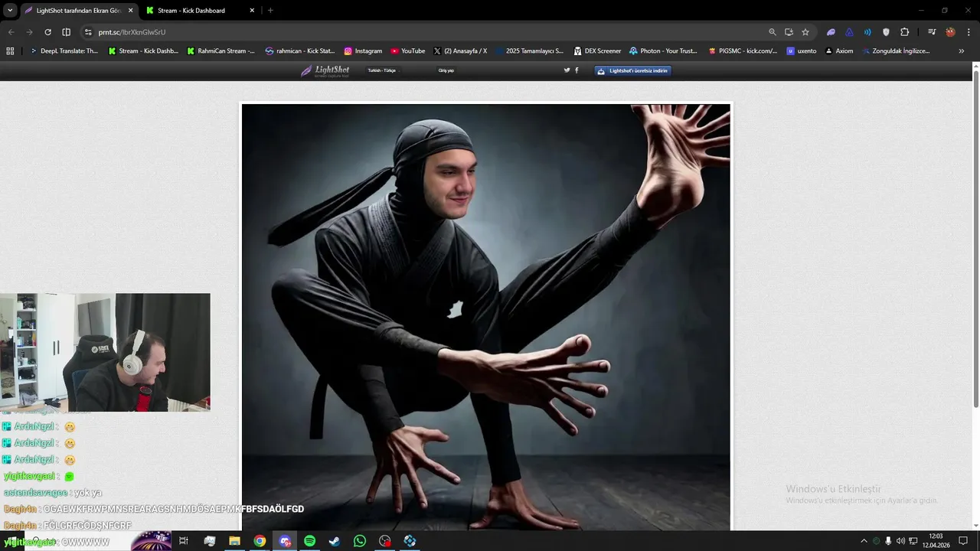The width and height of the screenshot is (980, 551).
Task: Open the RahmiCan Stream bookmark
Action: 221,51
